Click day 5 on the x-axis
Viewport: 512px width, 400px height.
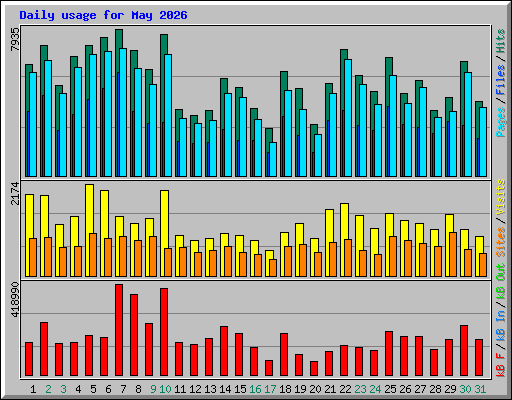pos(93,389)
